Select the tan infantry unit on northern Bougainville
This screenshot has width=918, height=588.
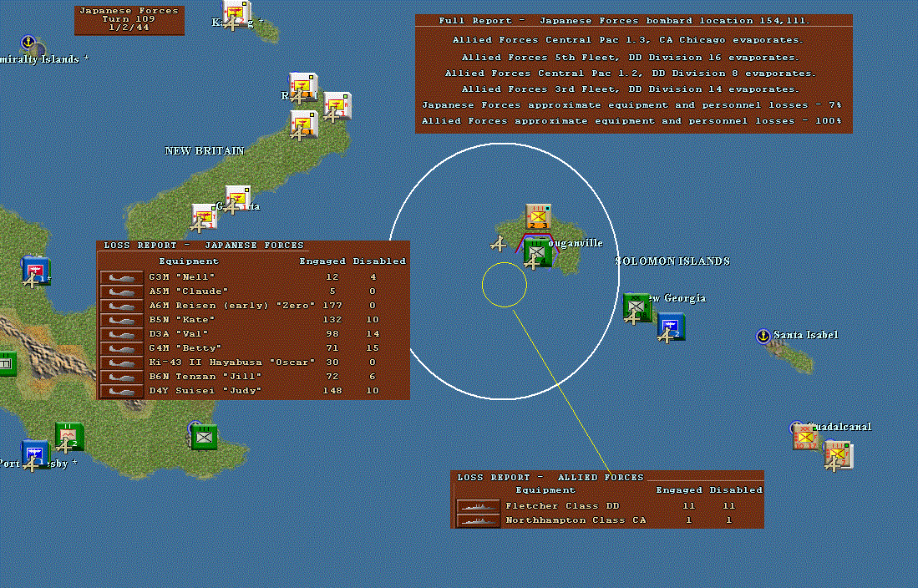tap(538, 216)
